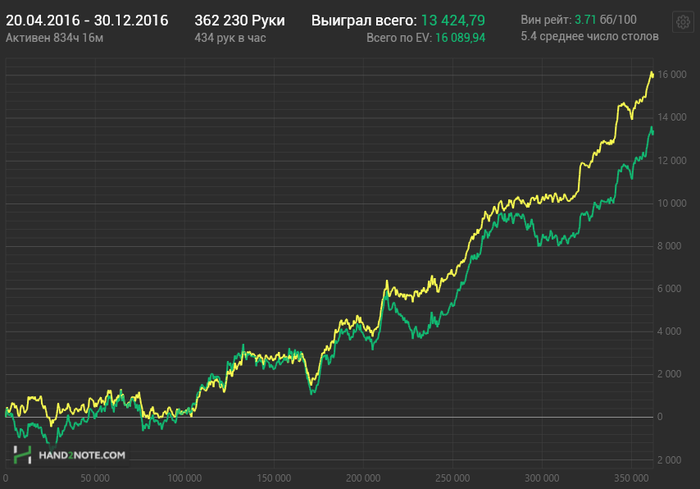Click the 'Всего по EV:' label
The image size is (700, 489).
(399, 38)
